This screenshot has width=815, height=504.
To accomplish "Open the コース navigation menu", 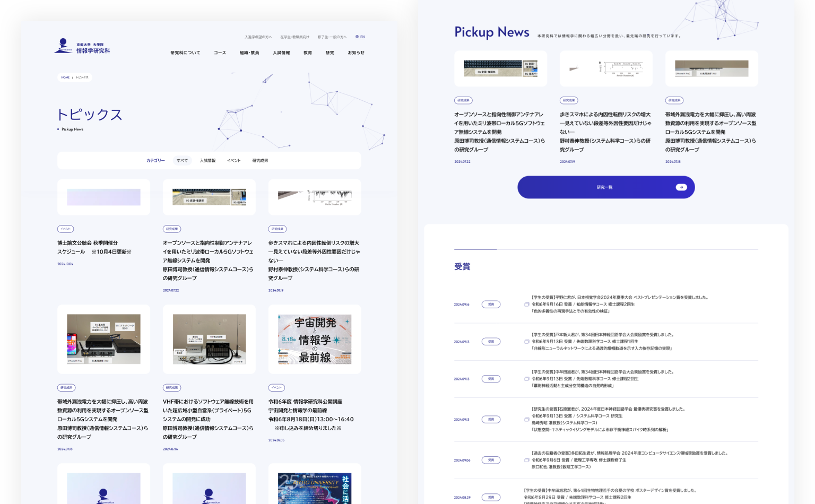I will 220,53.
